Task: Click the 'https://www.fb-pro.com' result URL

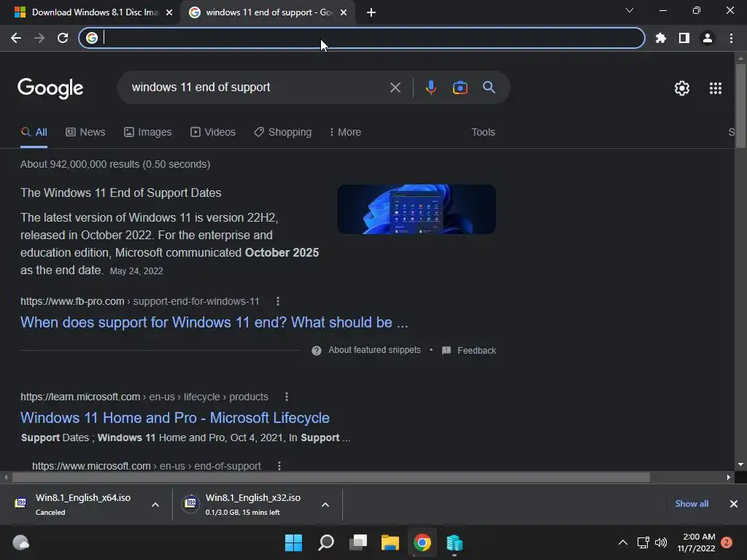Action: pos(72,301)
